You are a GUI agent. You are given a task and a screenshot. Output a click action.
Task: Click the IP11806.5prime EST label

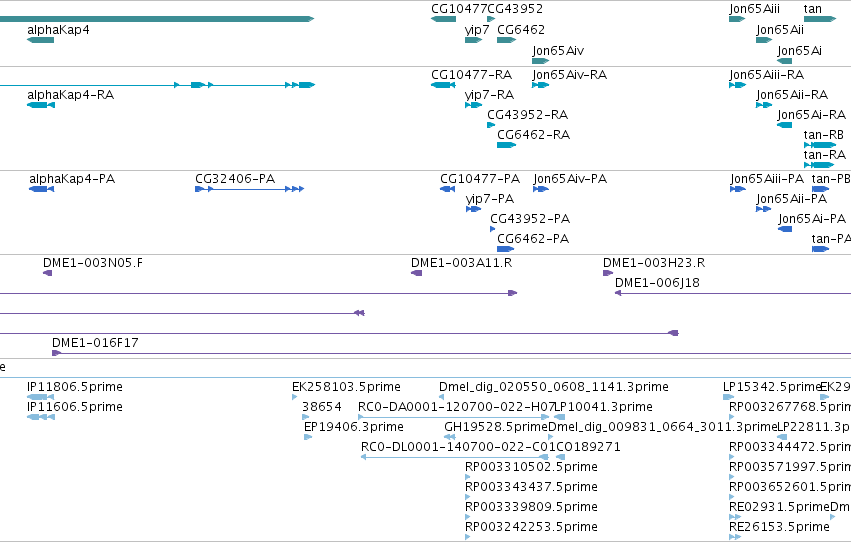pyautogui.click(x=75, y=387)
